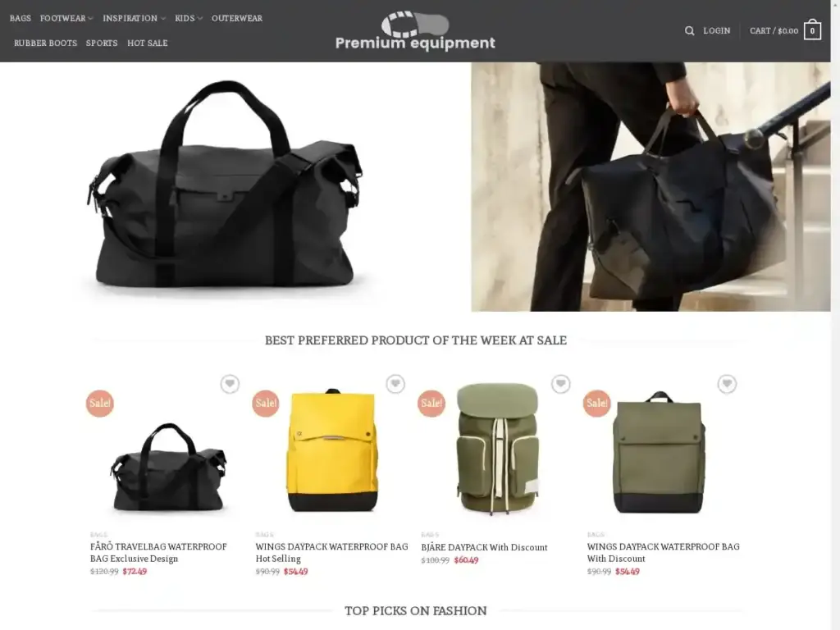Go home via Premium equipment logo
The width and height of the screenshot is (840, 630).
[x=415, y=30]
